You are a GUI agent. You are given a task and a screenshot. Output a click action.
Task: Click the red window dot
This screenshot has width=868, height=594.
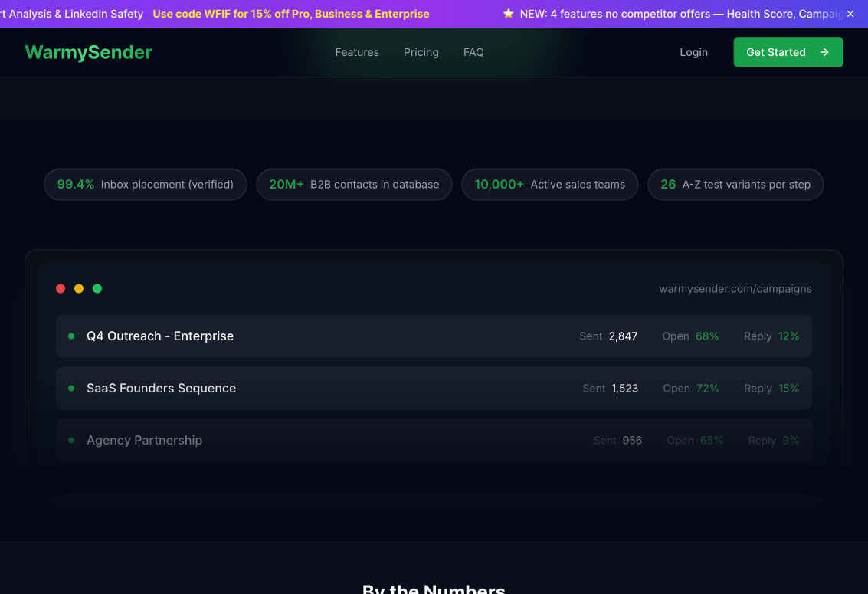coord(61,289)
